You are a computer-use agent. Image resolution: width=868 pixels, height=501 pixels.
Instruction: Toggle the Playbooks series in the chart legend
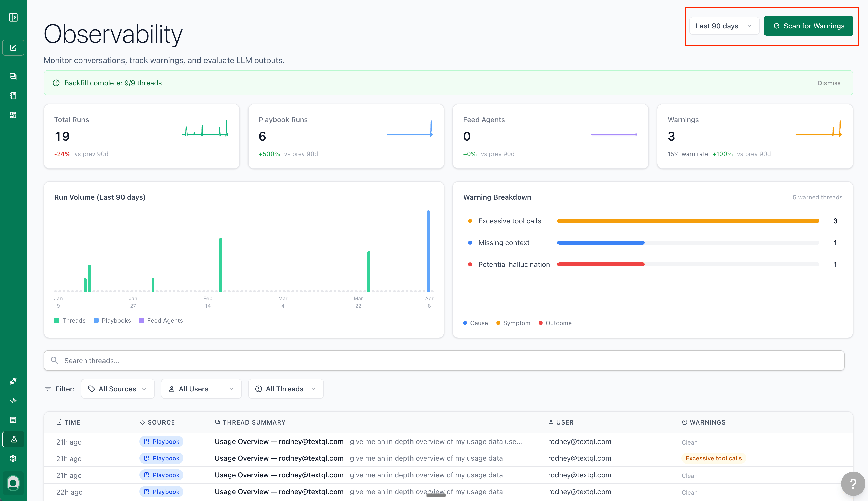[x=112, y=321]
